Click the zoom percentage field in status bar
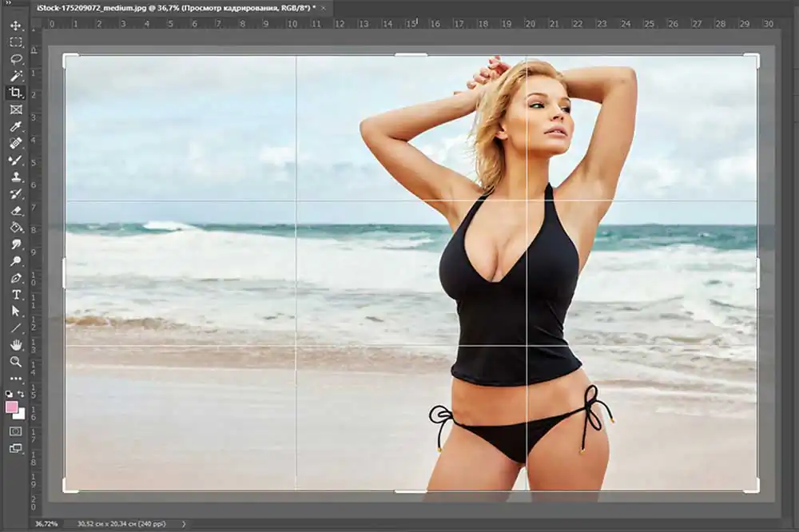 click(x=46, y=524)
